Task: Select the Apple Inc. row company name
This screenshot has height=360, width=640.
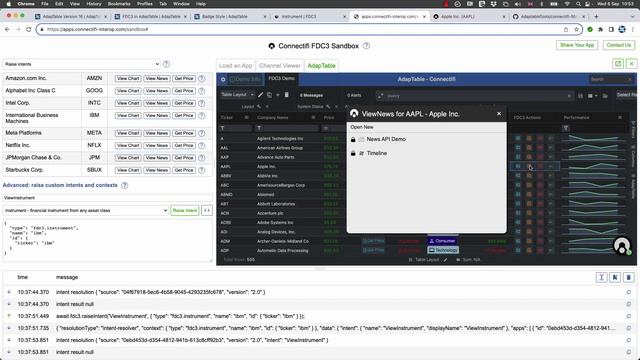Action: 266,167
